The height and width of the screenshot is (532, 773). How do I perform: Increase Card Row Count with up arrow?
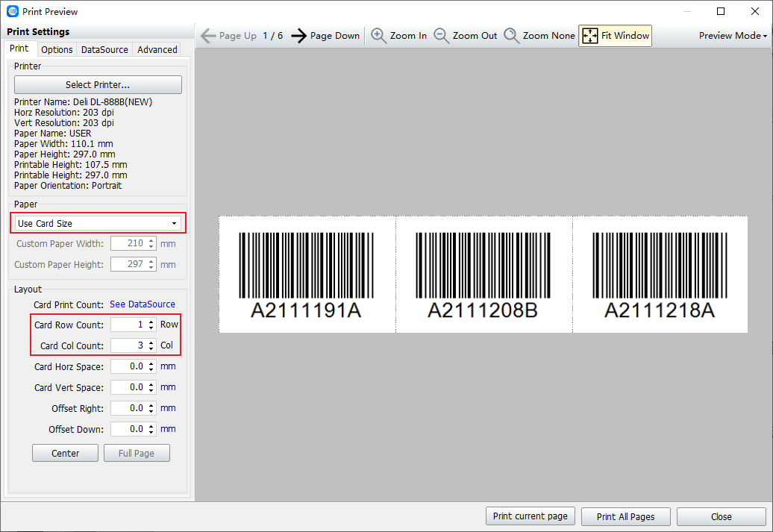(151, 322)
